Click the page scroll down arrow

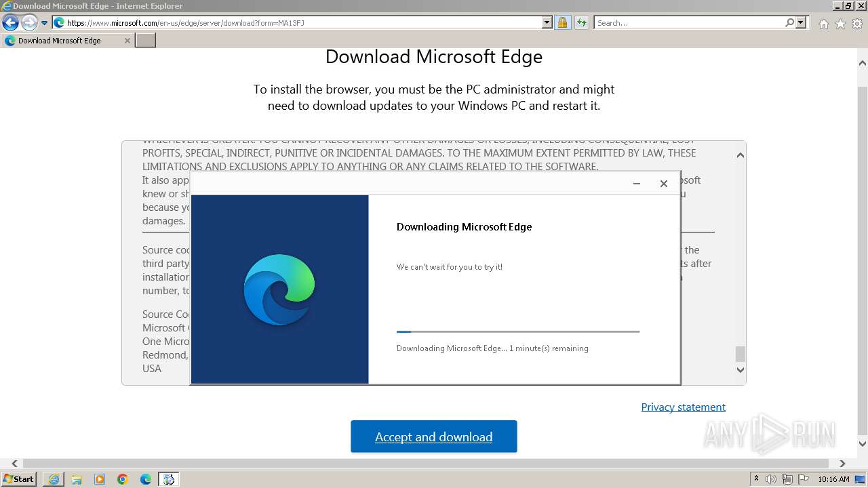point(863,444)
